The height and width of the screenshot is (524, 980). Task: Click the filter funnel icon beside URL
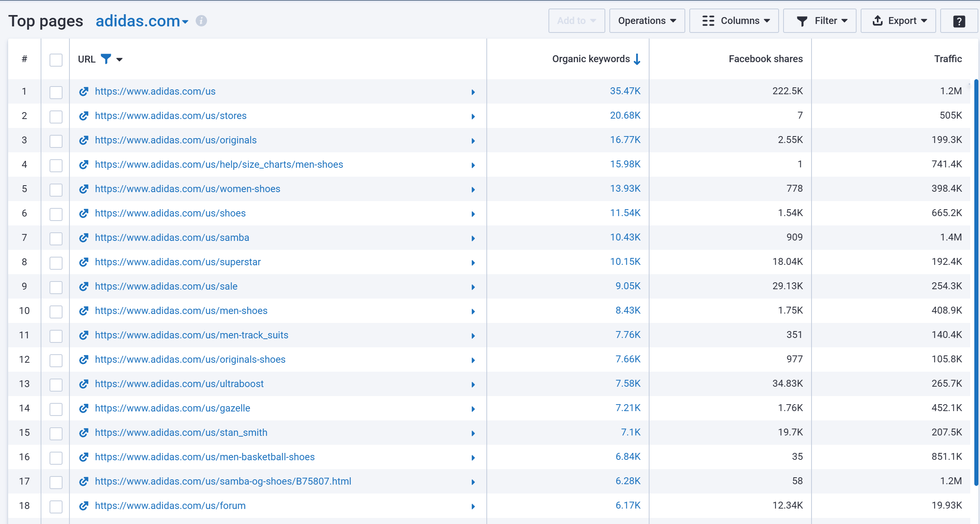point(106,59)
